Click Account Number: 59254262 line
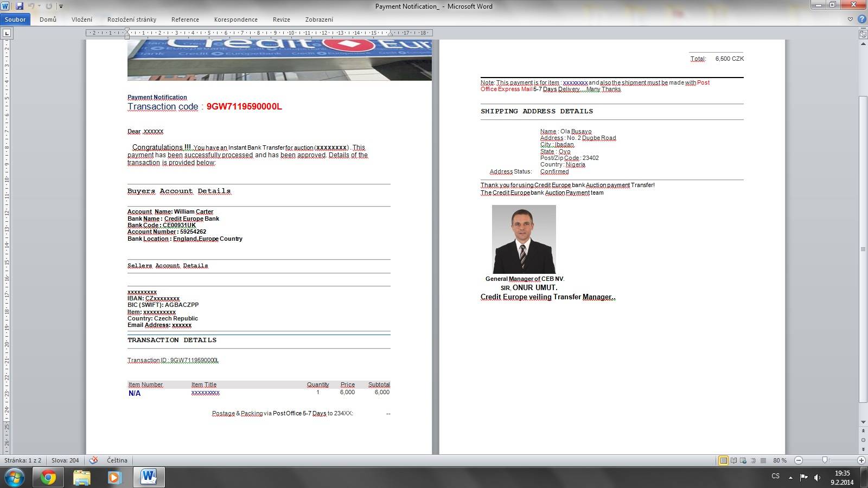 pyautogui.click(x=167, y=232)
